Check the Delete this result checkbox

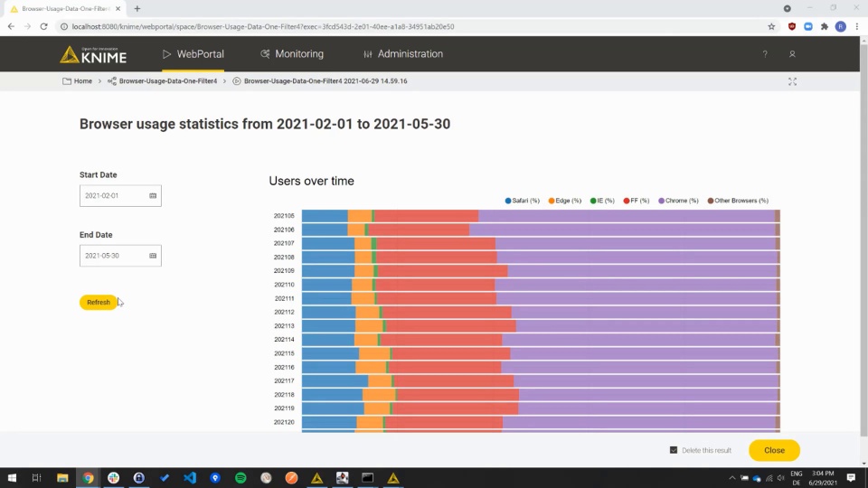(673, 450)
